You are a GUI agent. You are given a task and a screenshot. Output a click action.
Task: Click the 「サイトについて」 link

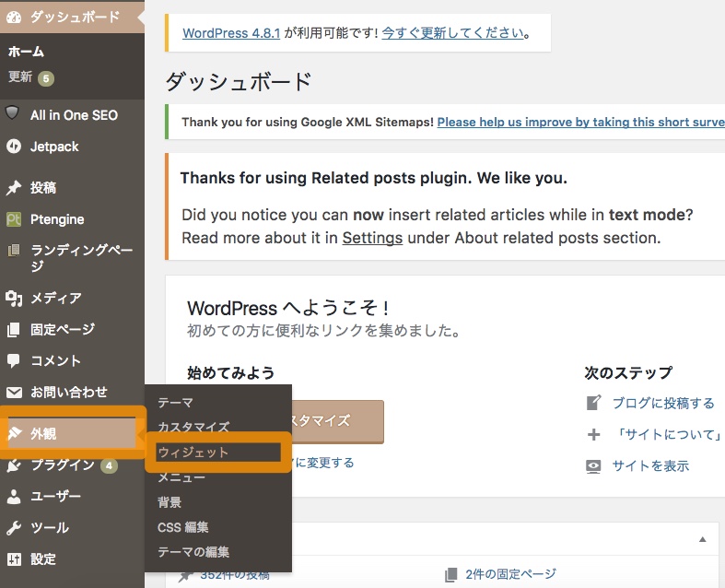668,434
